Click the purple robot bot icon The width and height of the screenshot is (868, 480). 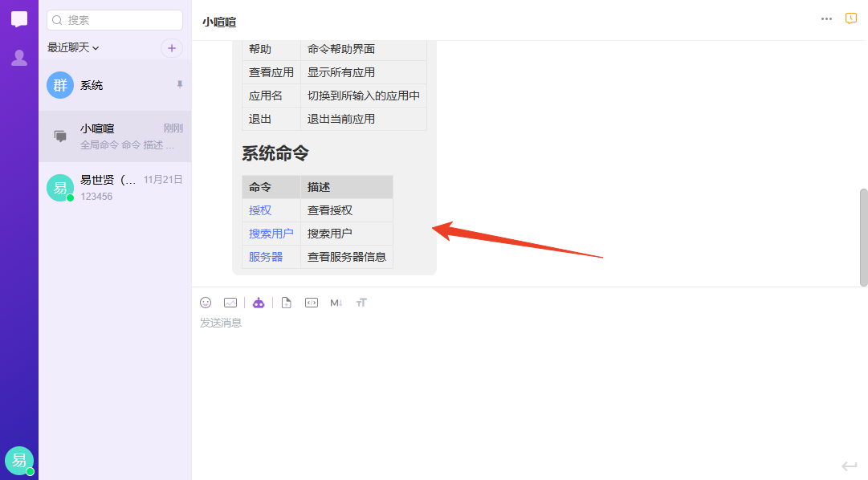coord(259,303)
